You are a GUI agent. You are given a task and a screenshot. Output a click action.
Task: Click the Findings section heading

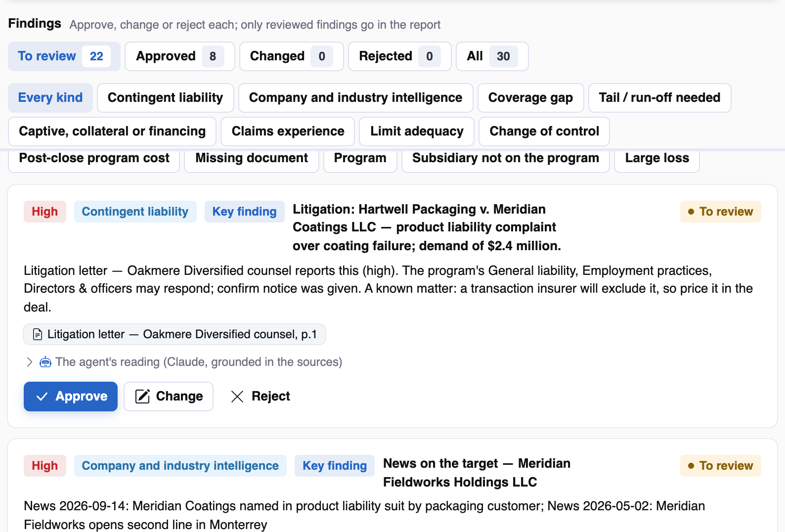(x=35, y=24)
